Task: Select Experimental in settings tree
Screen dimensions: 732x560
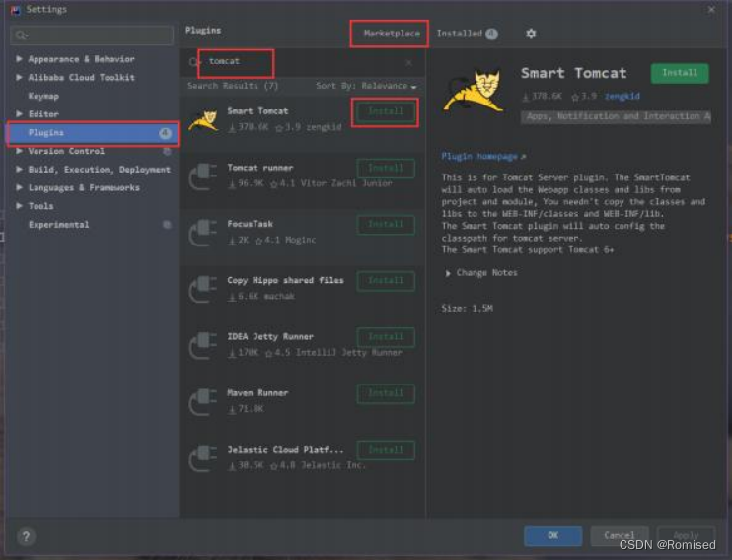Action: pos(58,225)
